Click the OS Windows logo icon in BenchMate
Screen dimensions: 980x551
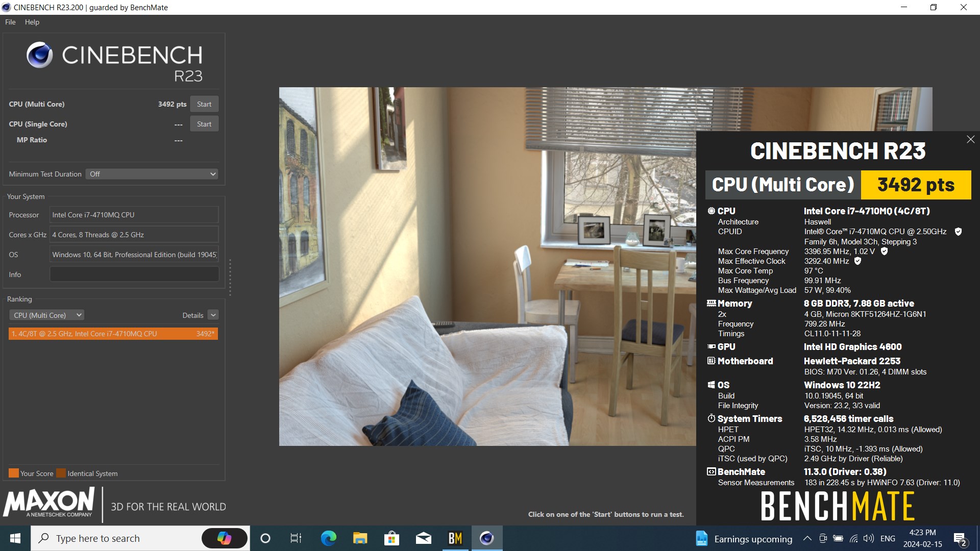pos(711,385)
